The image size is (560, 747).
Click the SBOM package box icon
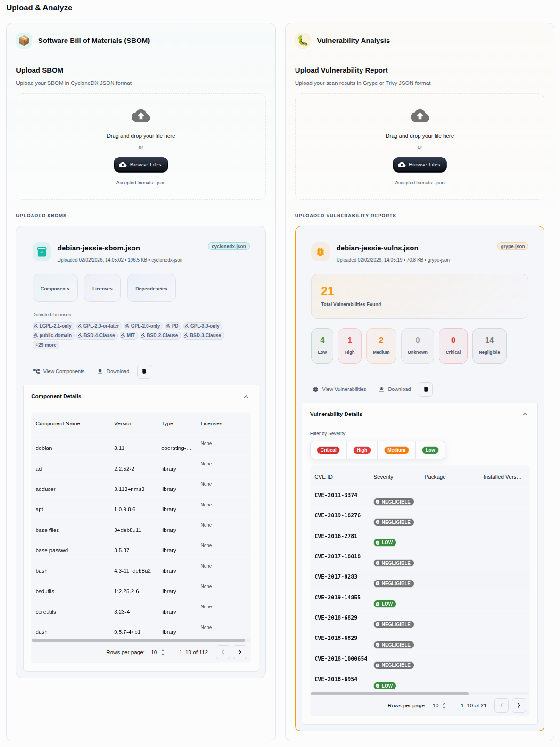coord(24,41)
